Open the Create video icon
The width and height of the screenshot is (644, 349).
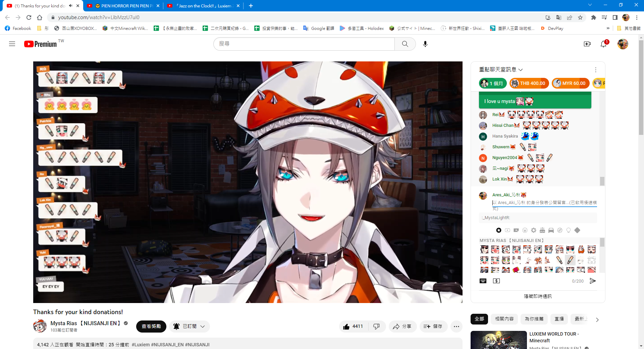coord(587,44)
